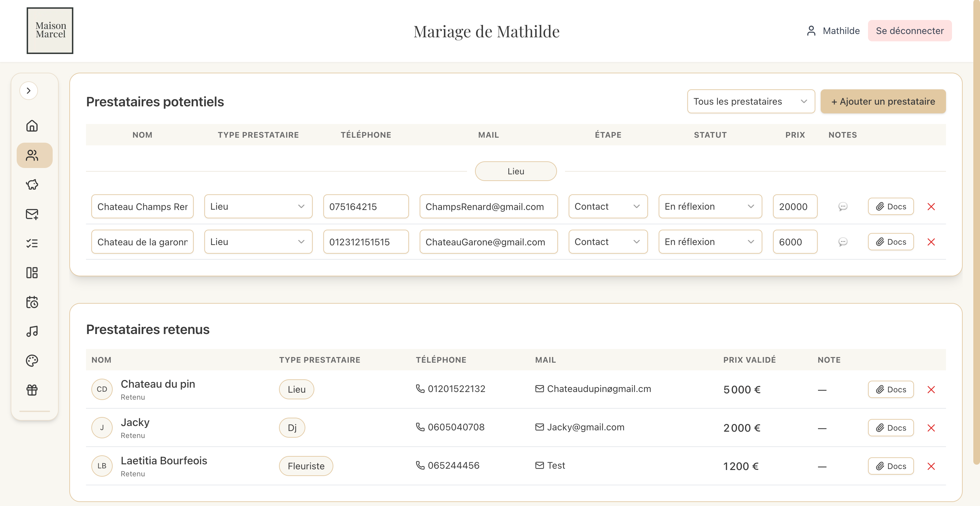The height and width of the screenshot is (506, 980).
Task: Open Statut dropdown for Chateau de la garonne
Action: pyautogui.click(x=710, y=242)
